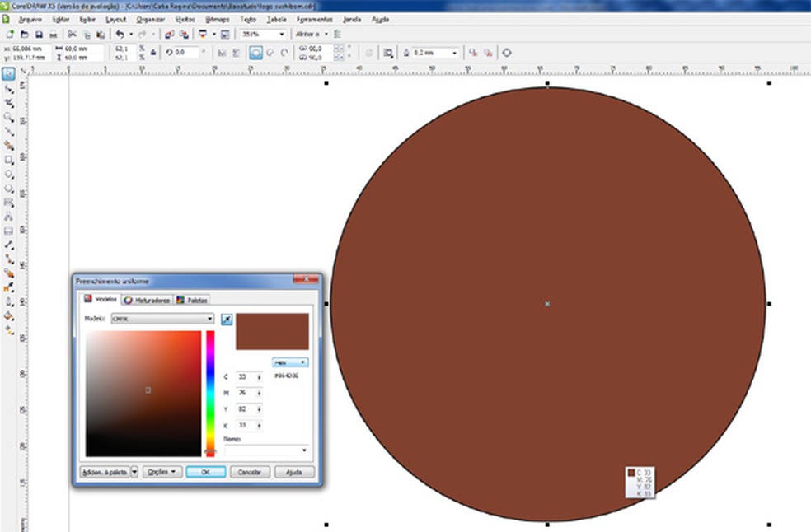The height and width of the screenshot is (532, 811).
Task: Select the Ellipse tool
Action: [x=8, y=174]
